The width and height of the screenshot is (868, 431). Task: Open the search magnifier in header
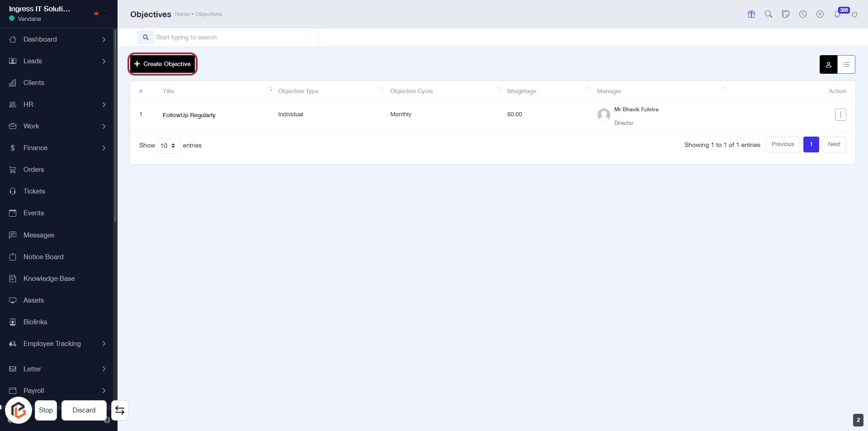pyautogui.click(x=769, y=14)
